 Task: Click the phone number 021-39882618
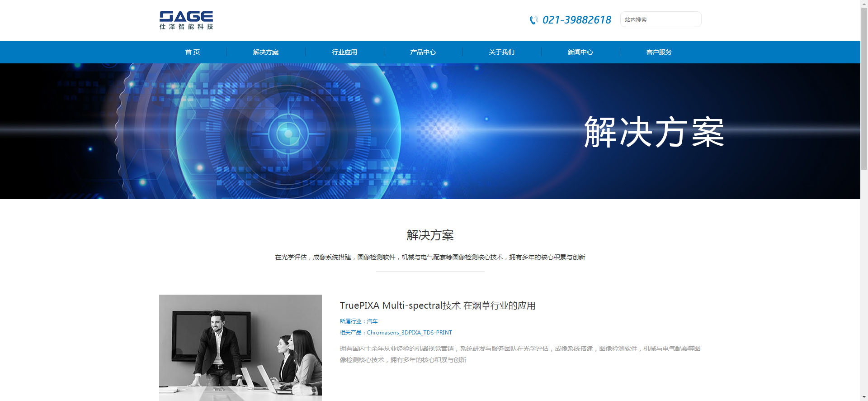point(576,20)
